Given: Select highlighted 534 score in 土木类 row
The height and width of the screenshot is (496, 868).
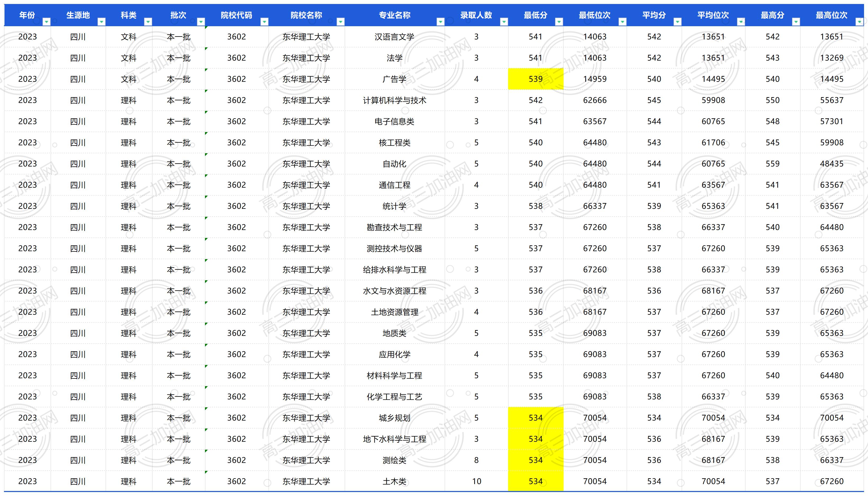Looking at the screenshot, I should coord(536,481).
